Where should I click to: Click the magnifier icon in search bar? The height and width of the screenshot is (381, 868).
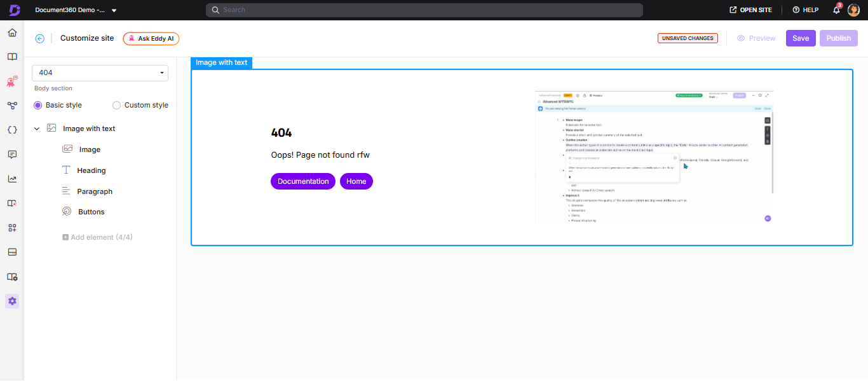point(215,10)
